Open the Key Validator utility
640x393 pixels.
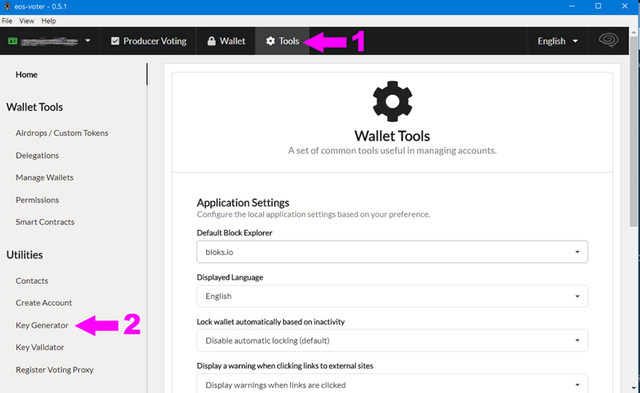(40, 347)
